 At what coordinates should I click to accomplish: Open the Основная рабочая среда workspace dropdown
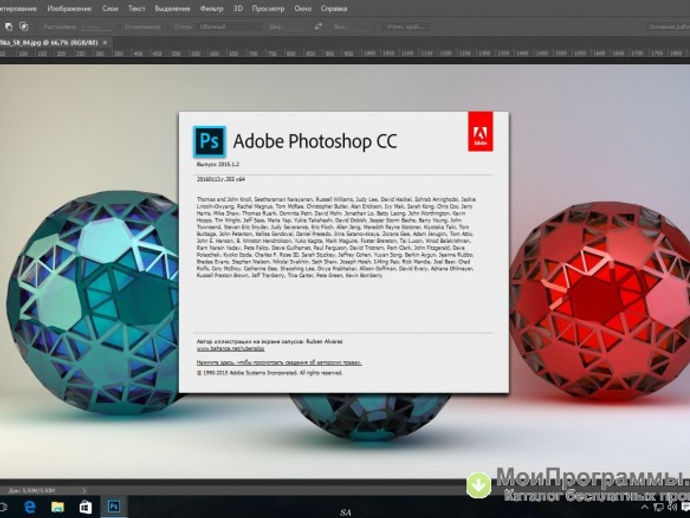click(668, 27)
